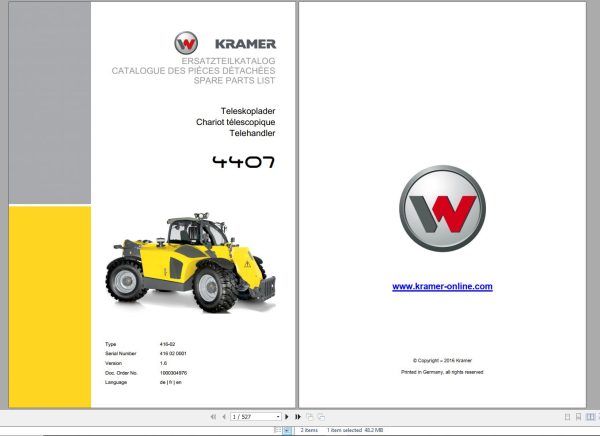This screenshot has height=436, width=600.
Task: Click the Doc. Order No. value 1000304976
Action: click(173, 373)
